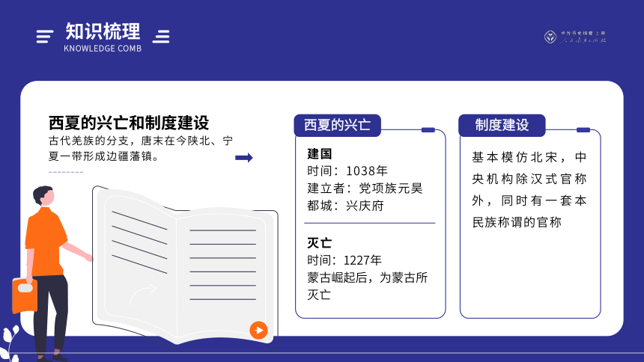Click the title 西夏的兴亡和制度建设
644x362 pixels.
coord(129,123)
